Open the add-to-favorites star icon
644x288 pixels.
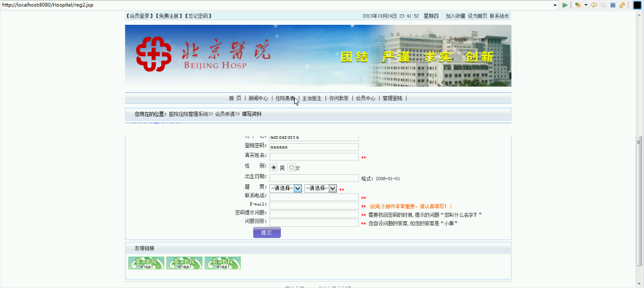click(578, 5)
